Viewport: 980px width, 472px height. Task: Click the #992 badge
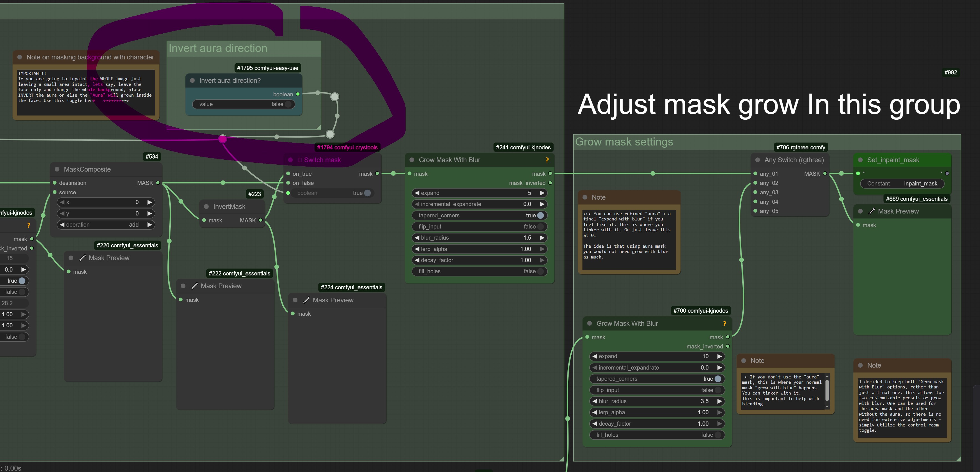pos(951,72)
